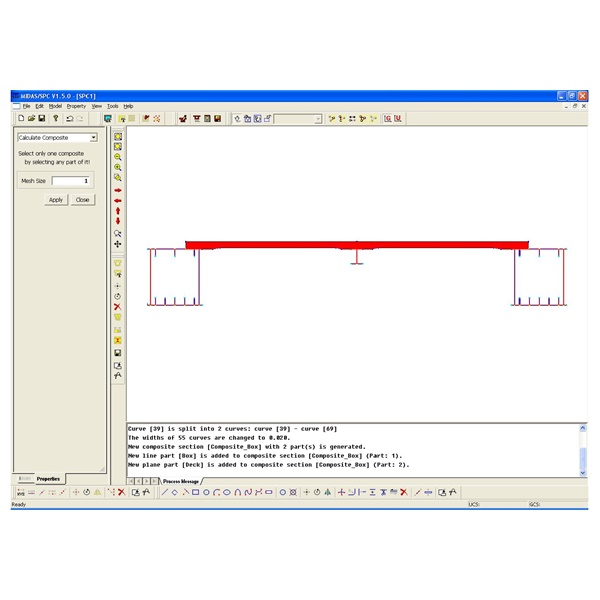Click the red flag icon in top toolbar
Screen dimensions: 600x600
coord(146,119)
